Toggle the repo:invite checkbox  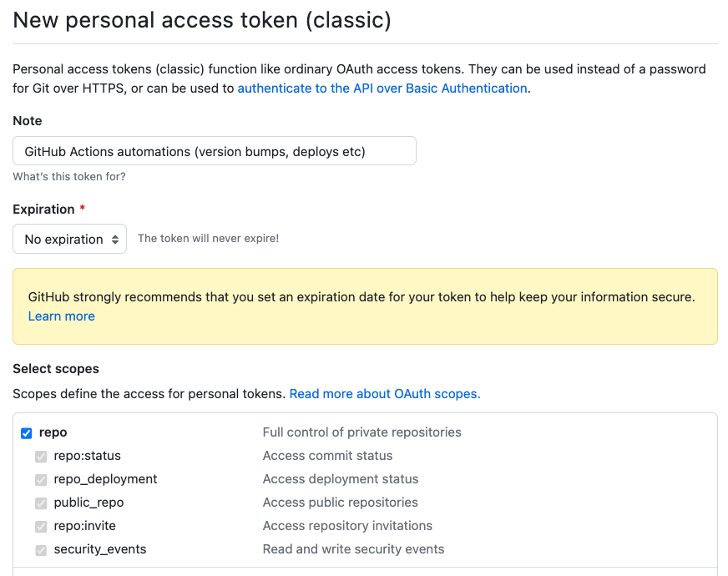pyautogui.click(x=41, y=527)
